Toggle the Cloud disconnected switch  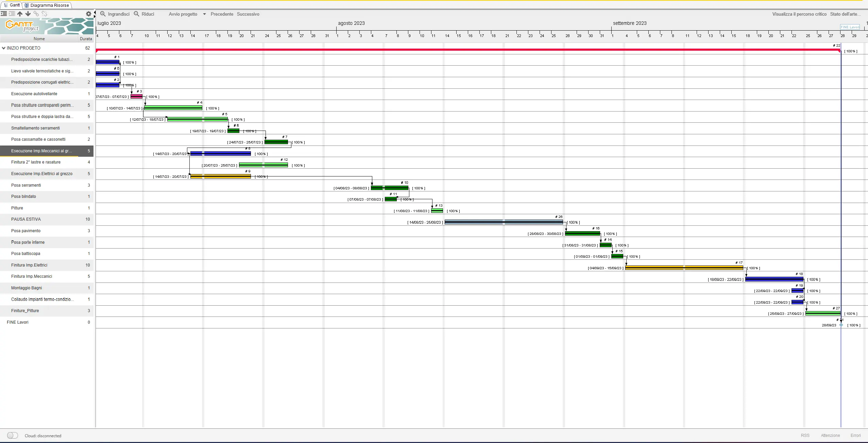[x=13, y=436]
